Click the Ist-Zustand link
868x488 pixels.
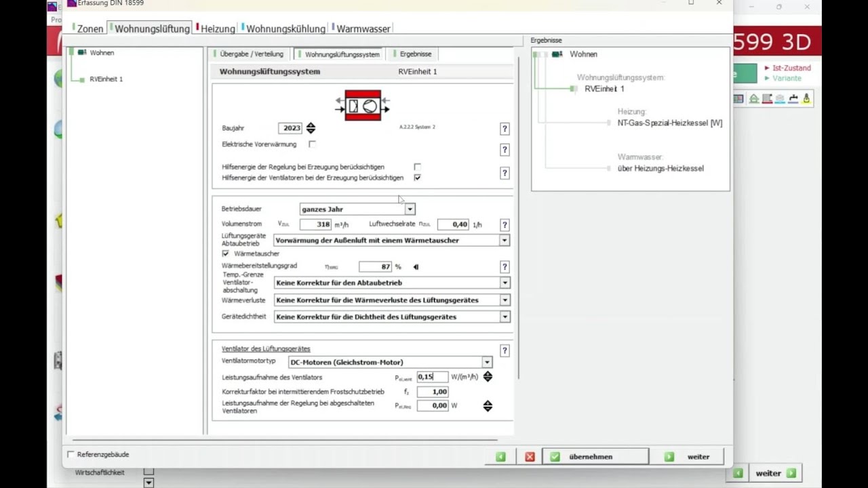(x=791, y=68)
